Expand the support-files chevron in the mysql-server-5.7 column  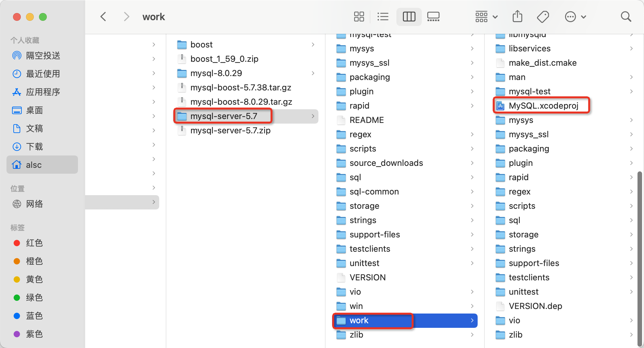(x=472, y=234)
